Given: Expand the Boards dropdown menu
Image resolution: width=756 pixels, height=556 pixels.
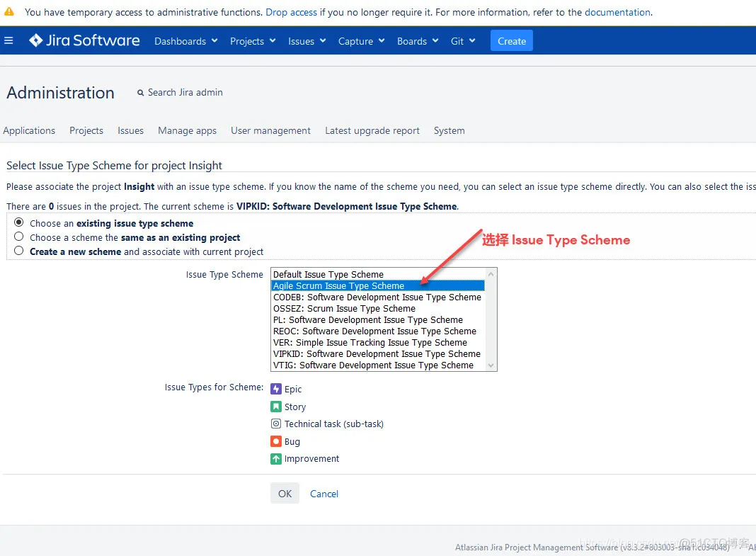Looking at the screenshot, I should coord(418,41).
